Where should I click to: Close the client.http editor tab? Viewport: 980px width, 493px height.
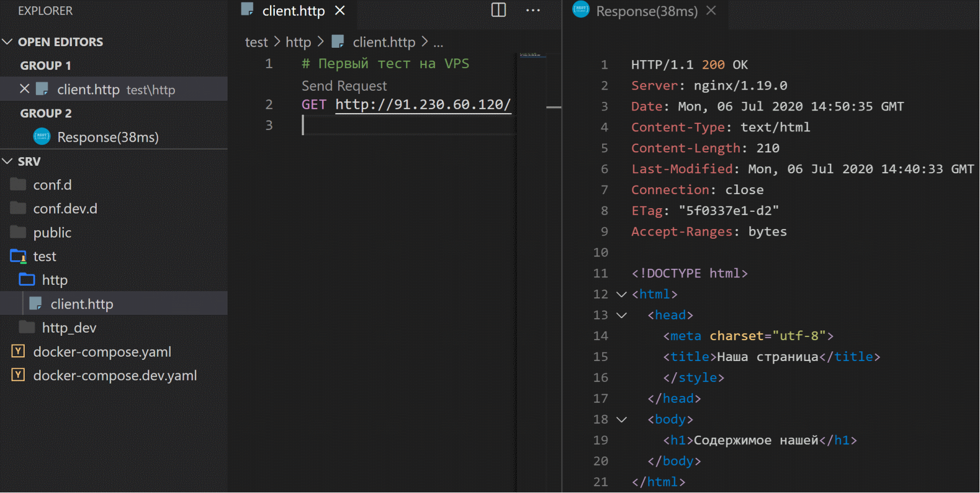[340, 11]
